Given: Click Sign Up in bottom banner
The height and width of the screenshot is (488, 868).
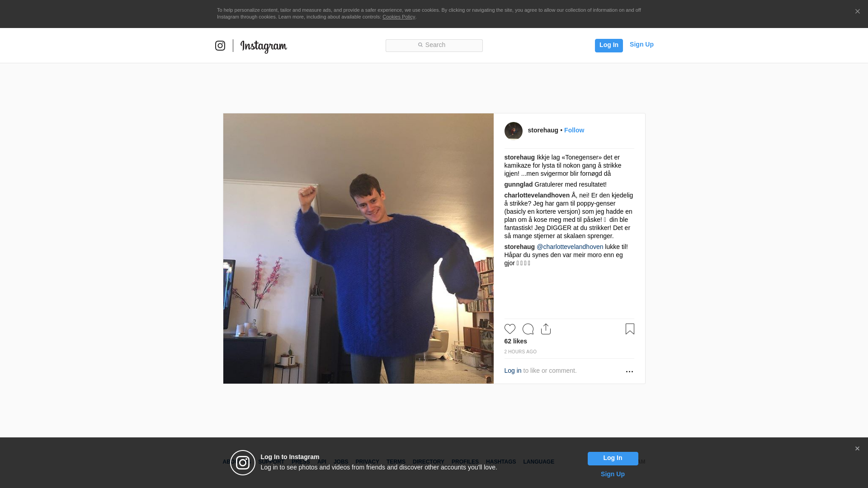Looking at the screenshot, I should point(612,474).
